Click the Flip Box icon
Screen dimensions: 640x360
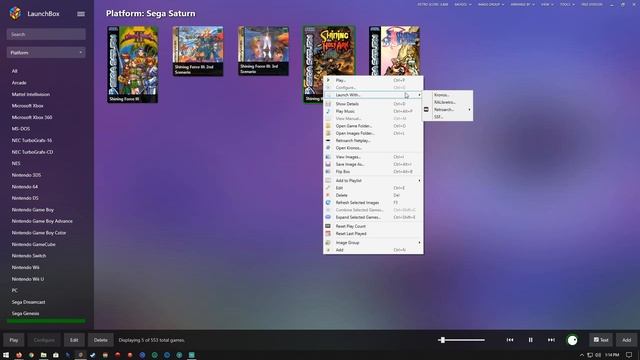[x=328, y=171]
